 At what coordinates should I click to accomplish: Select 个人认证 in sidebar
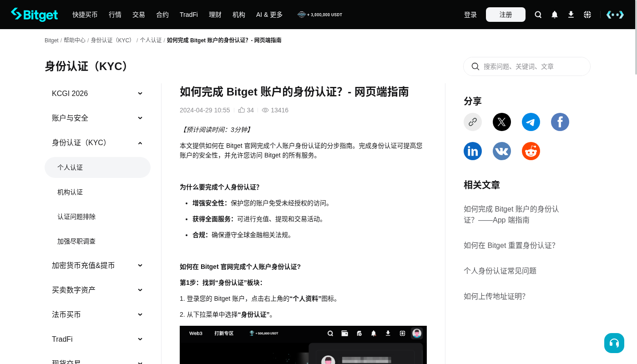(x=97, y=167)
